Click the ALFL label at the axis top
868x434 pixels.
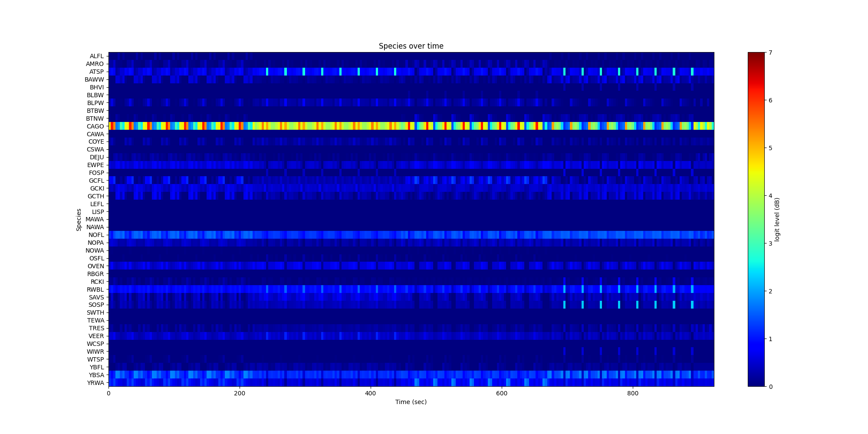(x=97, y=56)
